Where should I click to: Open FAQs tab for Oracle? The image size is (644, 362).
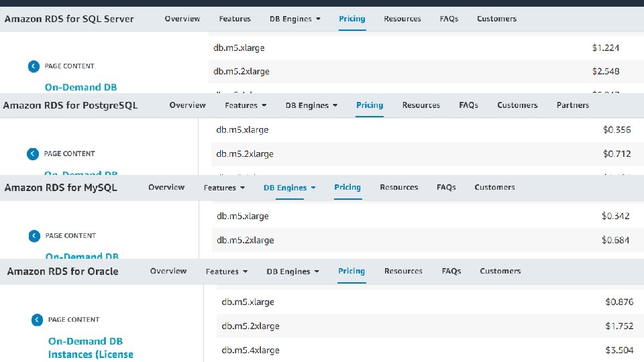pos(451,271)
